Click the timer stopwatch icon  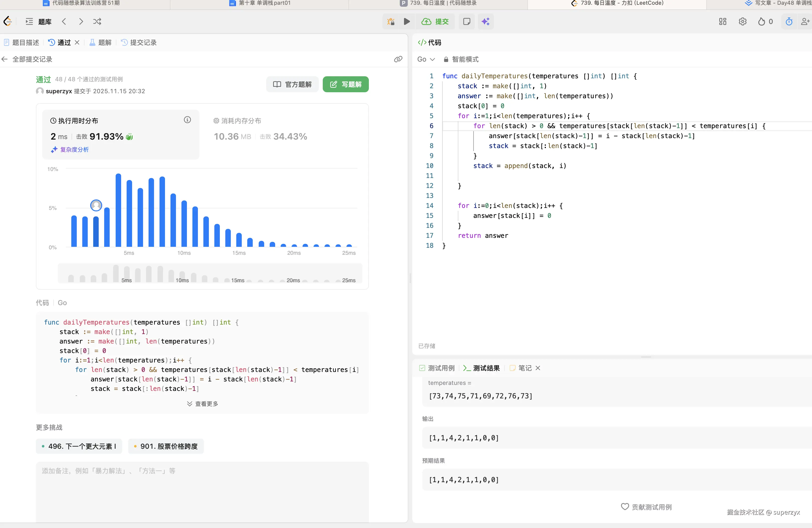(789, 21)
